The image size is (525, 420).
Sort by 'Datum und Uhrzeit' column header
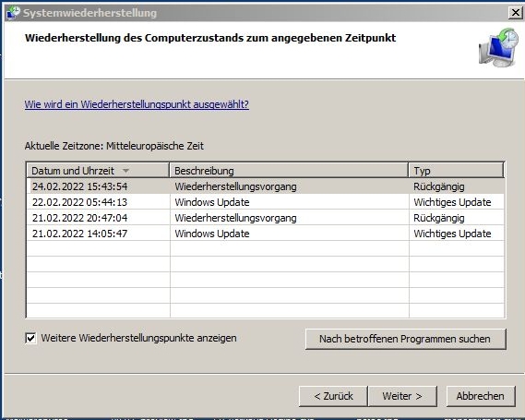[98, 171]
